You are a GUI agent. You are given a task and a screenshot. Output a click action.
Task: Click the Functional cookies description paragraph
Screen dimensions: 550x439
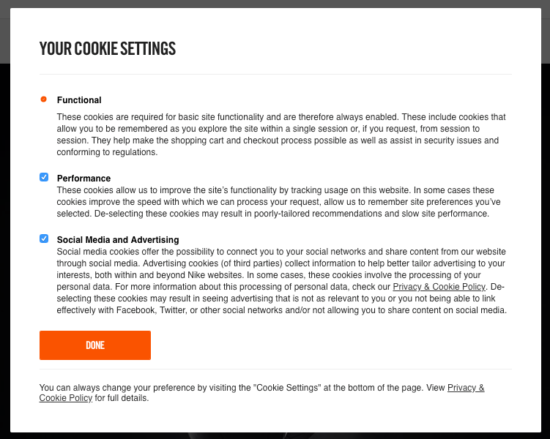(281, 134)
